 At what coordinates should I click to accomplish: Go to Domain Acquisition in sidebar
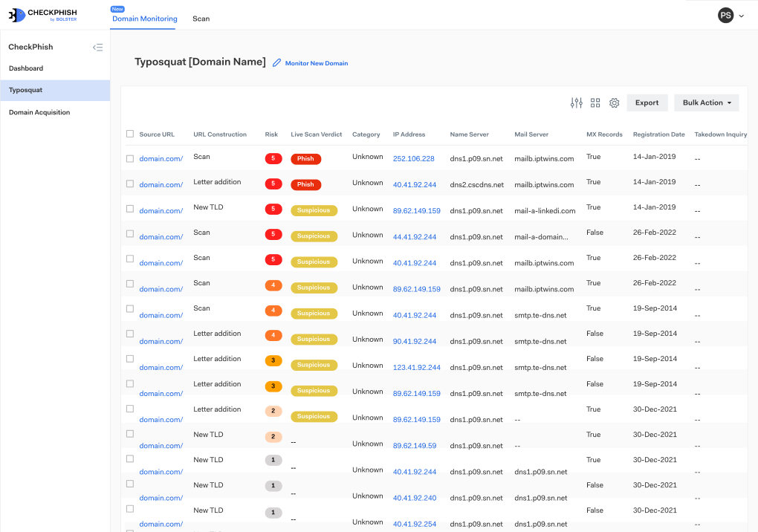point(39,113)
